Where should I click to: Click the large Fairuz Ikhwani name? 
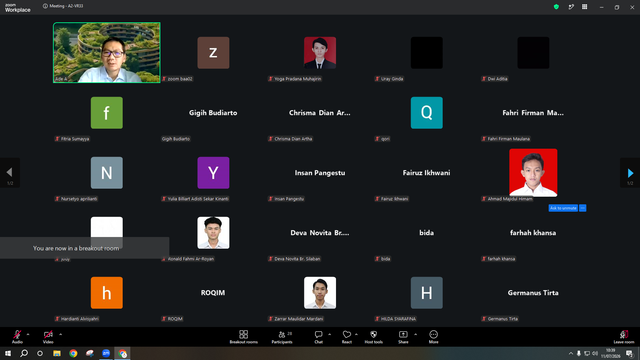427,173
